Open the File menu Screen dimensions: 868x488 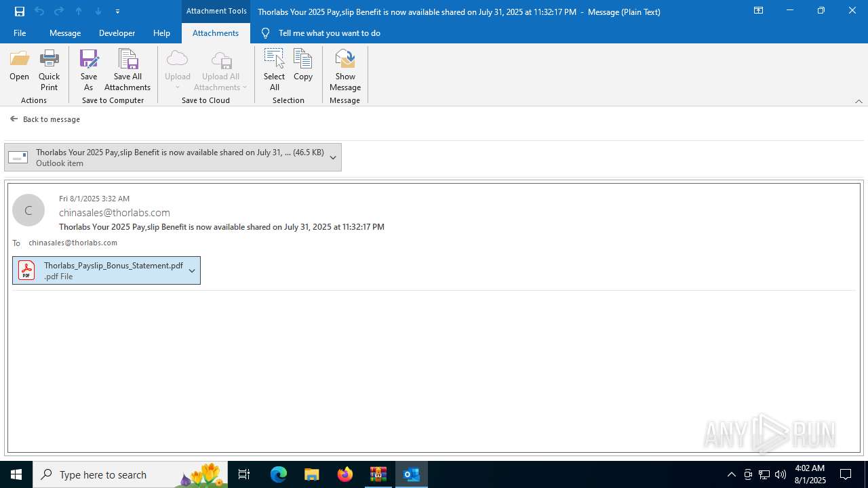tap(20, 33)
